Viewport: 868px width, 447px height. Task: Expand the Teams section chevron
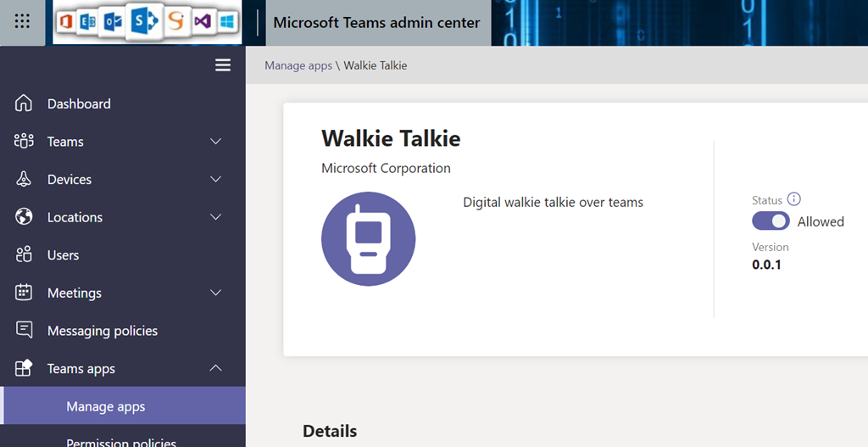point(215,142)
